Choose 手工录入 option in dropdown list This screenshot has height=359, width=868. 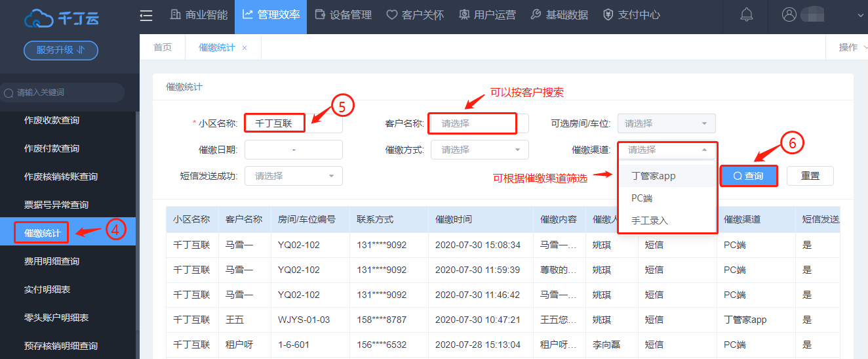(667, 221)
